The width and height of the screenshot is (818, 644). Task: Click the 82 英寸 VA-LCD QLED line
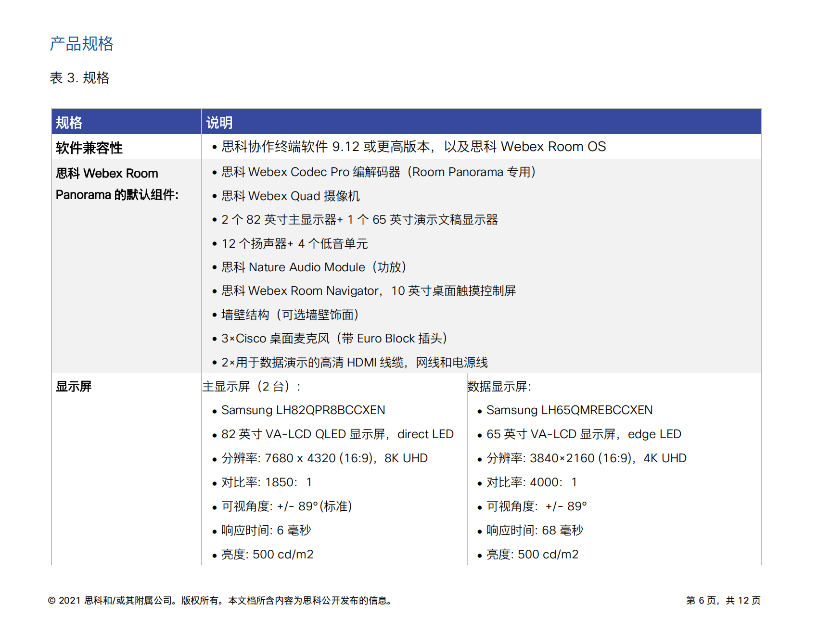[337, 434]
